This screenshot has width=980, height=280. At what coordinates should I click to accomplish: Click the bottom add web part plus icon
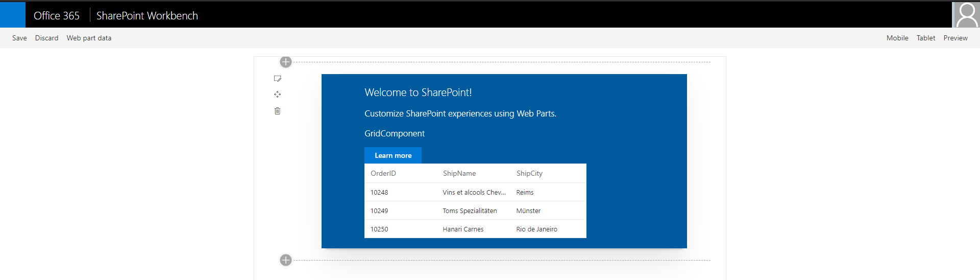[286, 260]
